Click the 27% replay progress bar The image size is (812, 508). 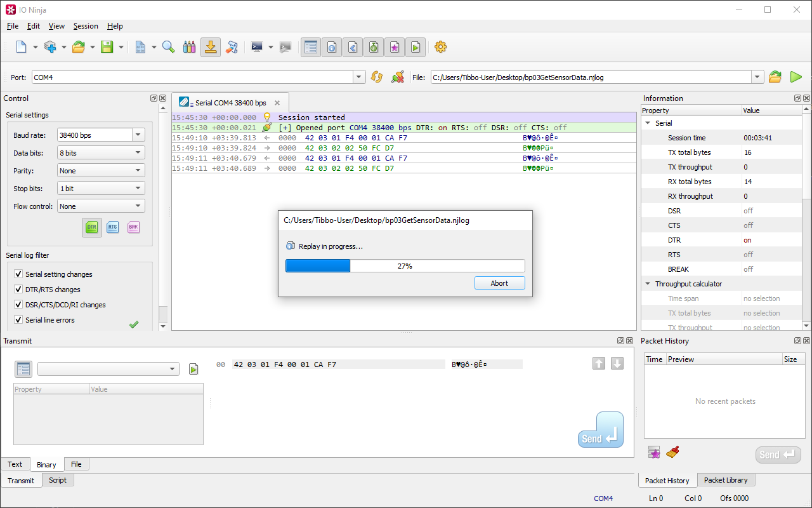coord(405,266)
